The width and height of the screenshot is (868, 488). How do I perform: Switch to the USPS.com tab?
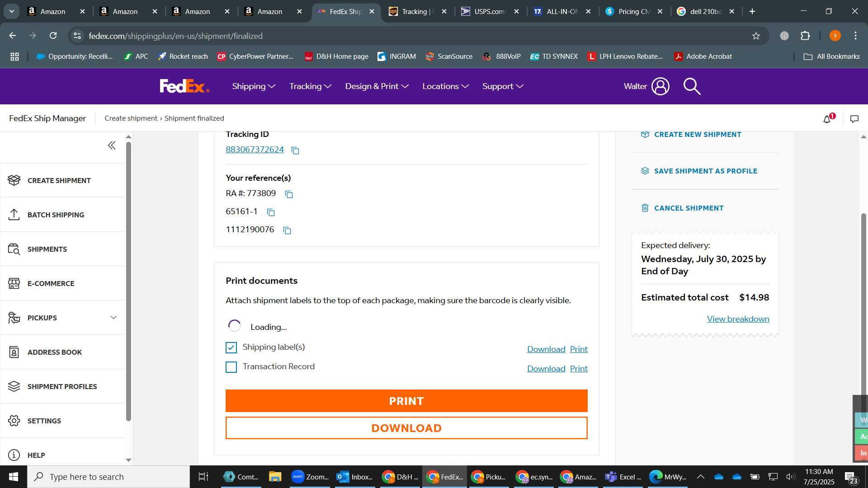coord(490,11)
